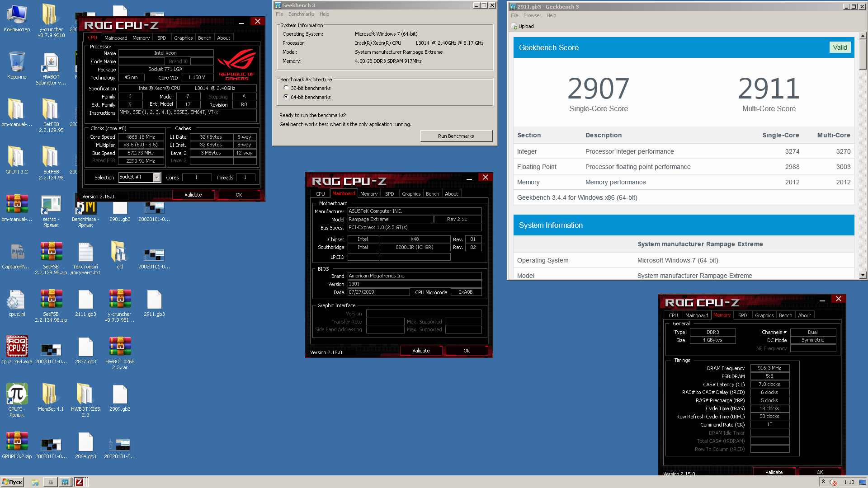Select the 64-bit benchmarks radio button
The image size is (868, 488).
click(x=286, y=97)
